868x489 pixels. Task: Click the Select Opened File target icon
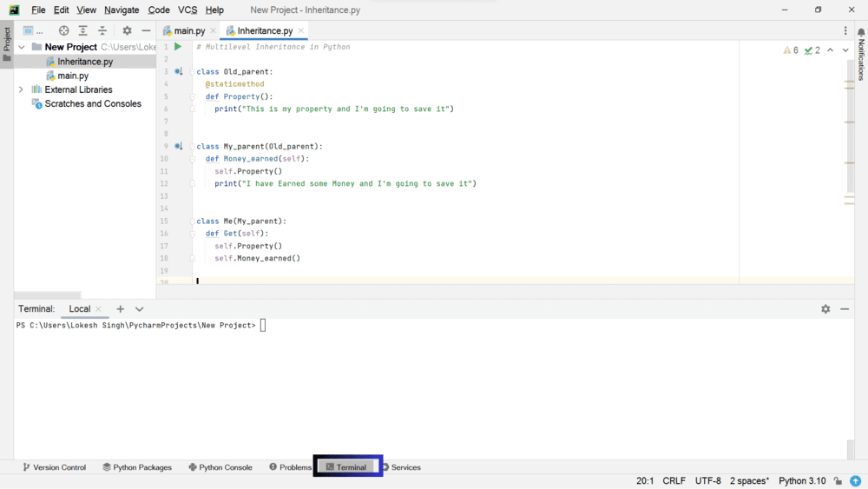pos(63,30)
